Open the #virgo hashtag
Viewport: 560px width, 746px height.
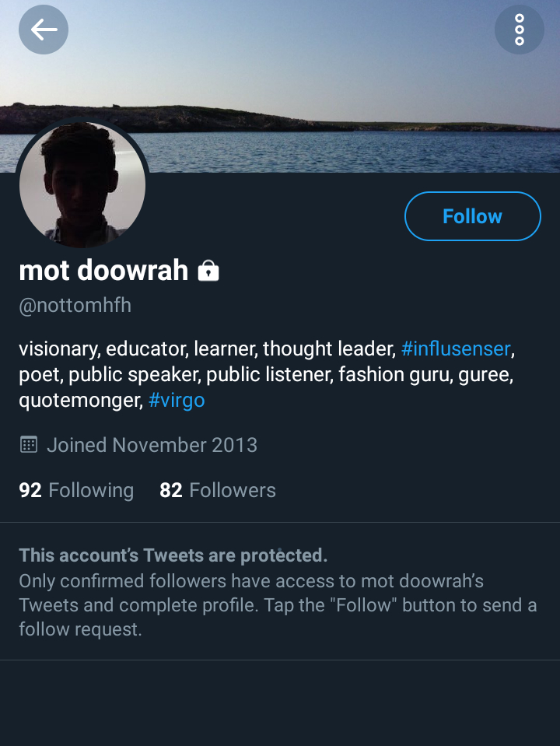177,401
